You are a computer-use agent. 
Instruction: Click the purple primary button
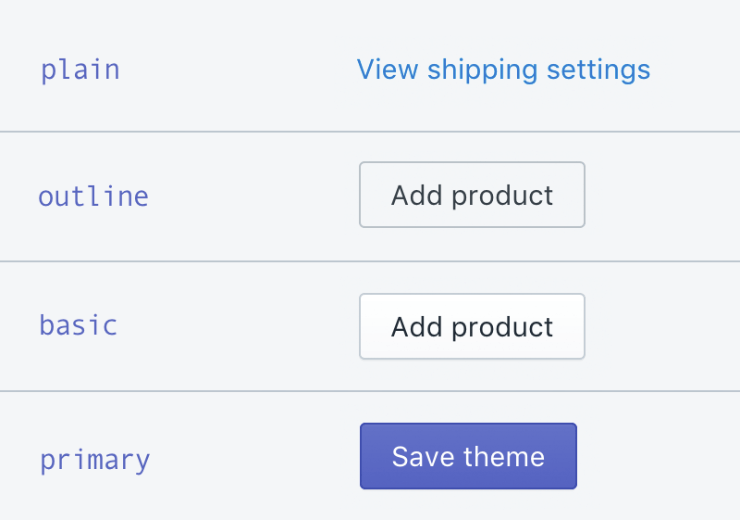pyautogui.click(x=468, y=457)
